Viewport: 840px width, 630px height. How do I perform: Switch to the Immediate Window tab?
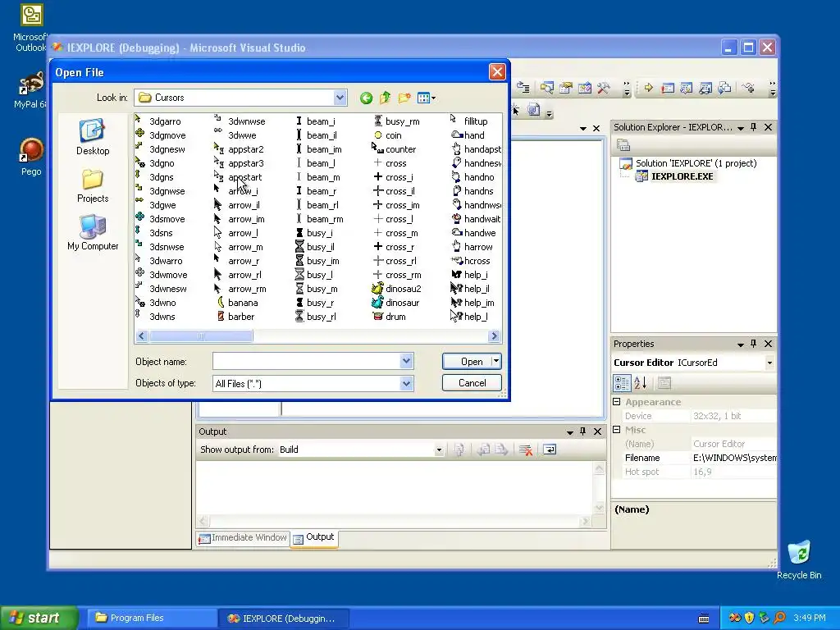[243, 538]
